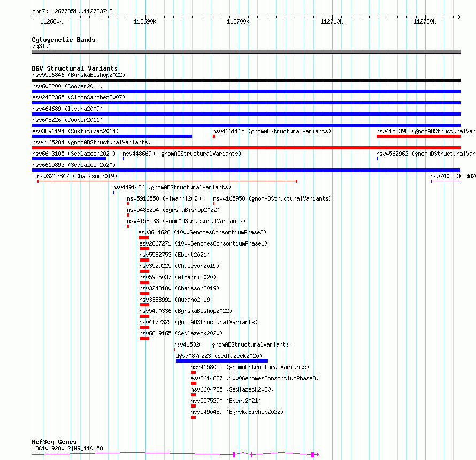The width and height of the screenshot is (476, 460).
Task: Click nsv4172325 gnomAD variant label
Action: click(x=198, y=322)
